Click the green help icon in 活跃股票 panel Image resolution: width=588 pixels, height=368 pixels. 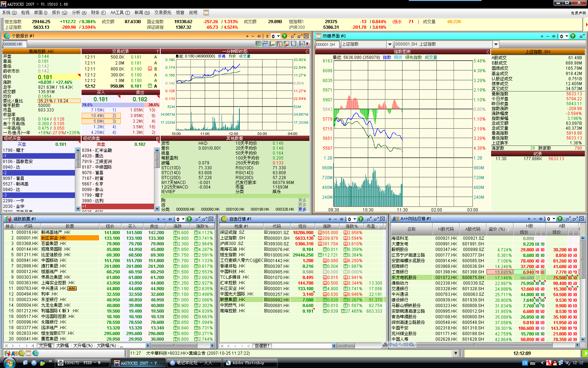pyautogui.click(x=189, y=219)
